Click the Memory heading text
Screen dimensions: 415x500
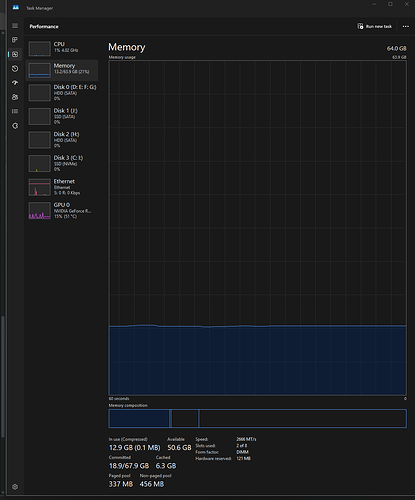(127, 47)
